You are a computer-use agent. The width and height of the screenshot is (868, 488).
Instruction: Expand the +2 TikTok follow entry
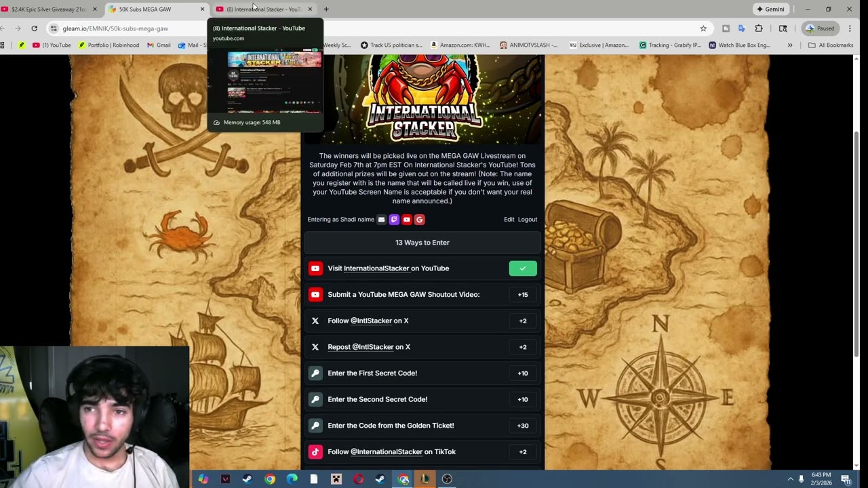523,452
